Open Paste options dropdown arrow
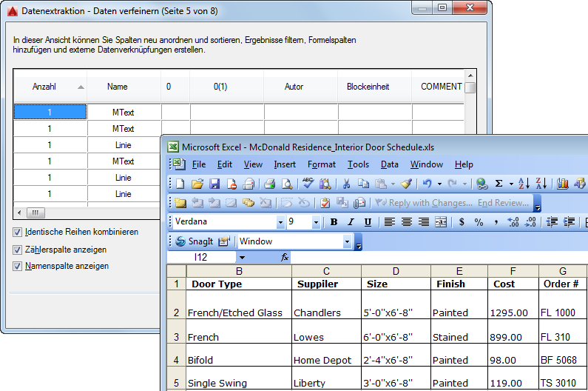The height and width of the screenshot is (391, 588). (393, 184)
